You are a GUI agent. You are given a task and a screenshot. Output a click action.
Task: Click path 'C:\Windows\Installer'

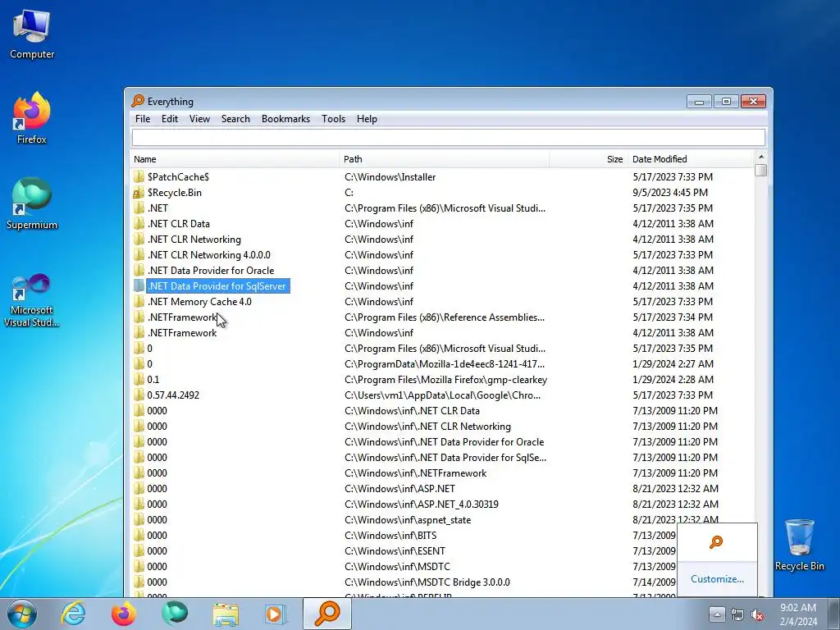(x=390, y=177)
